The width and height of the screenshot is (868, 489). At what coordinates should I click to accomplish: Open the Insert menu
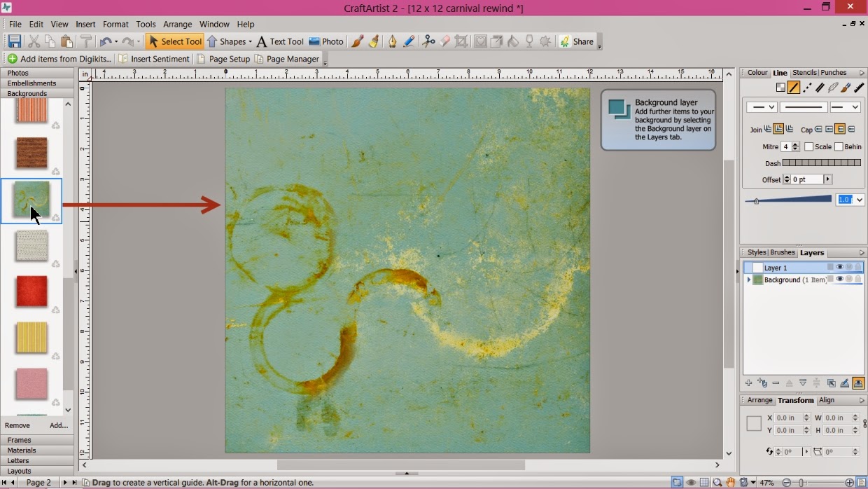(x=85, y=24)
